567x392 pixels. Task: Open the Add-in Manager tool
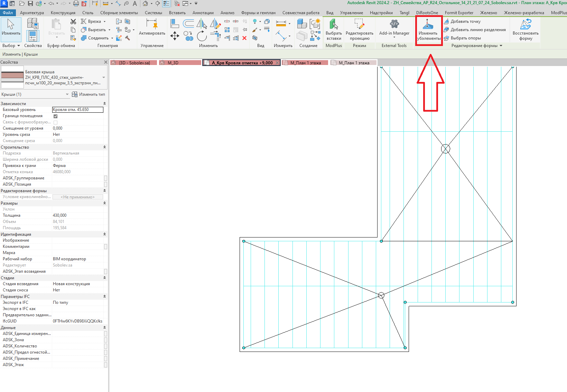click(394, 28)
